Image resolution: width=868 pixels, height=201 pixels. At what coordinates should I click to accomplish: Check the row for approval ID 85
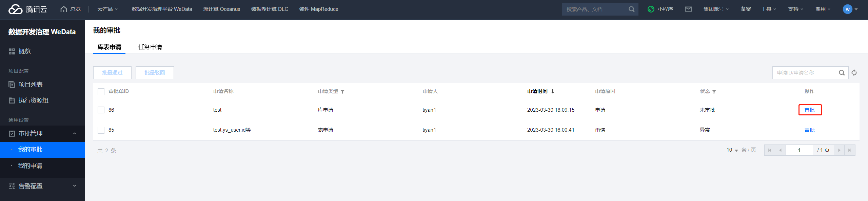(x=101, y=130)
